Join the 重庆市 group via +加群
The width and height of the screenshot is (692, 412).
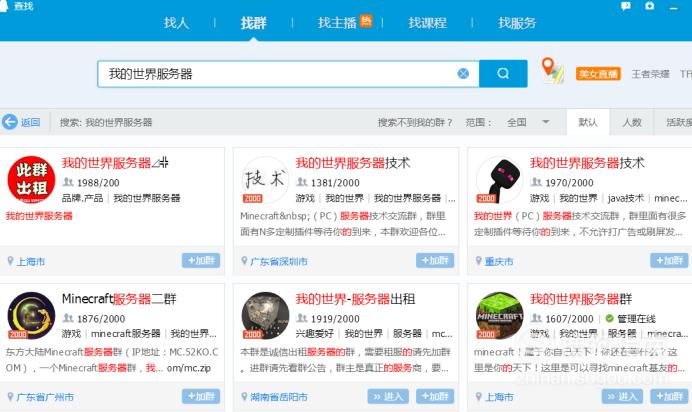point(669,260)
